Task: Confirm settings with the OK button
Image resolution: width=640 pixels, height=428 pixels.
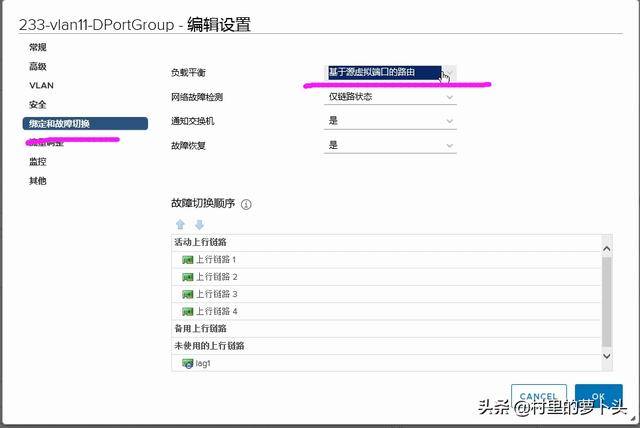Action: pyautogui.click(x=598, y=397)
